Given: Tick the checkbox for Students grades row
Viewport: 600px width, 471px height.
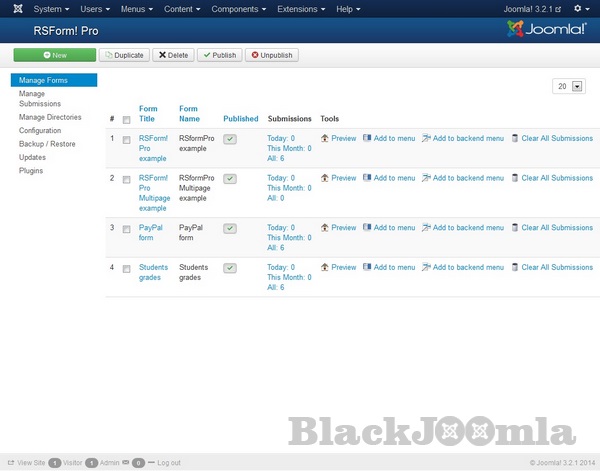Looking at the screenshot, I should click(126, 268).
